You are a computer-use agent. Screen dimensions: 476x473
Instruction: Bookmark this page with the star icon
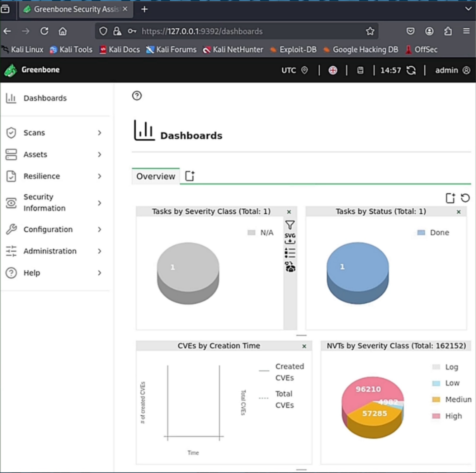370,31
